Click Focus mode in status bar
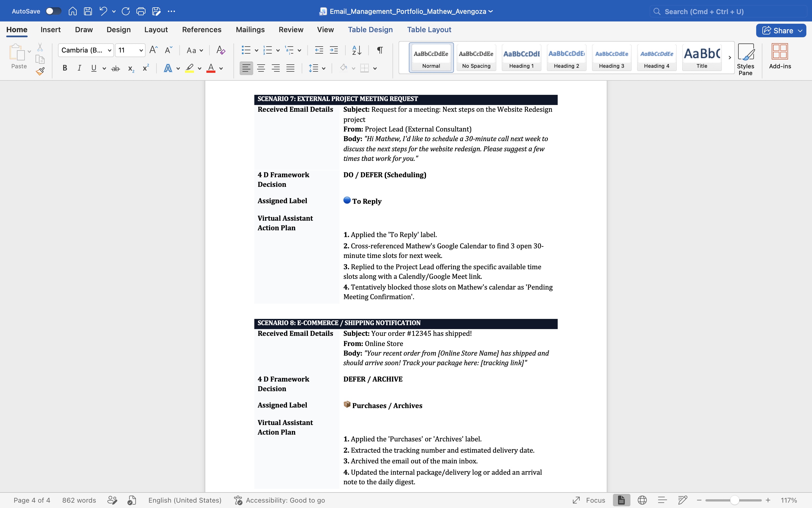812x508 pixels. coord(589,500)
